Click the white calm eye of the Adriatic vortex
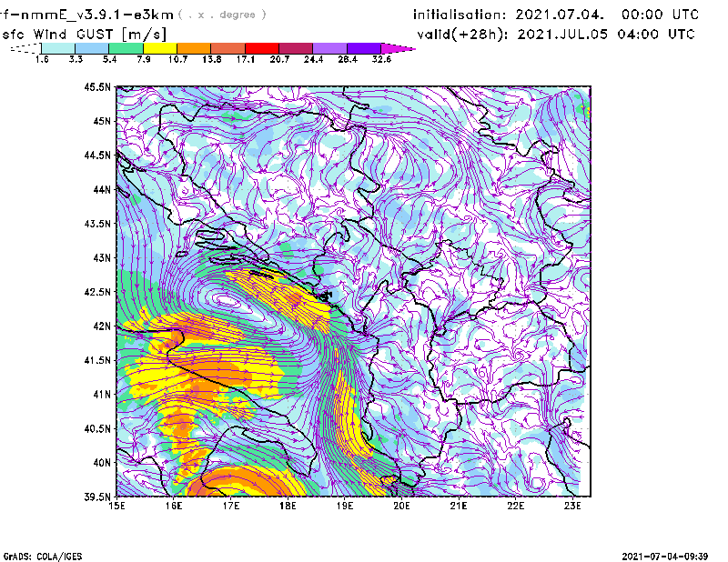This screenshot has width=728, height=562. pyautogui.click(x=228, y=300)
